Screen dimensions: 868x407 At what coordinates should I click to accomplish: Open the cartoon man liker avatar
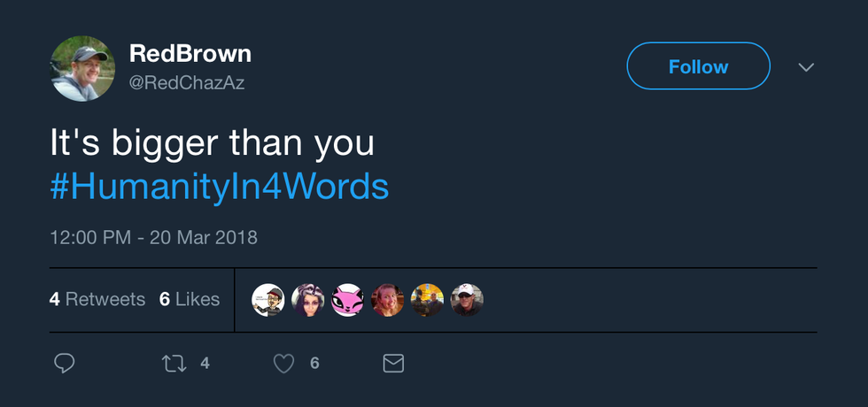[x=268, y=300]
